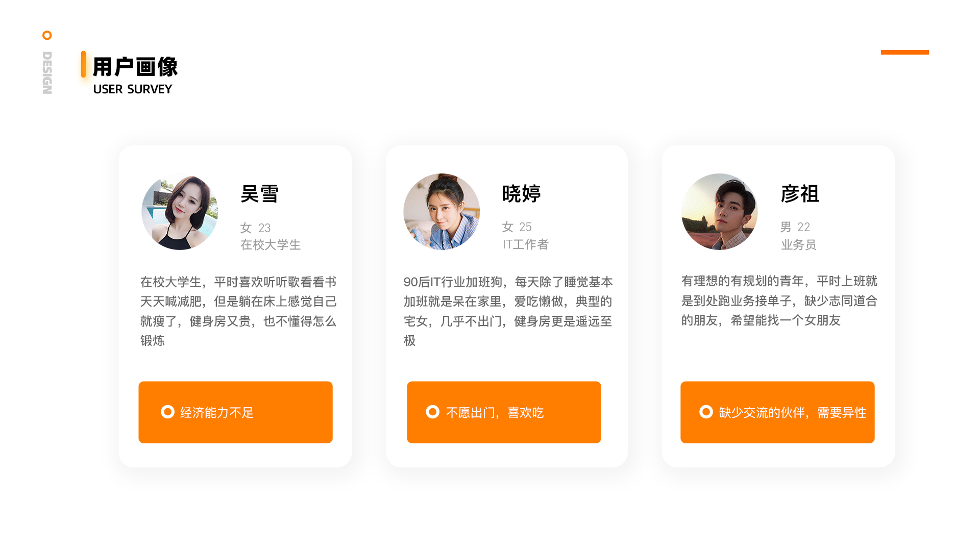Viewport: 980px width, 551px height.
Task: Select the USER SURVEY subtitle
Action: click(x=133, y=89)
